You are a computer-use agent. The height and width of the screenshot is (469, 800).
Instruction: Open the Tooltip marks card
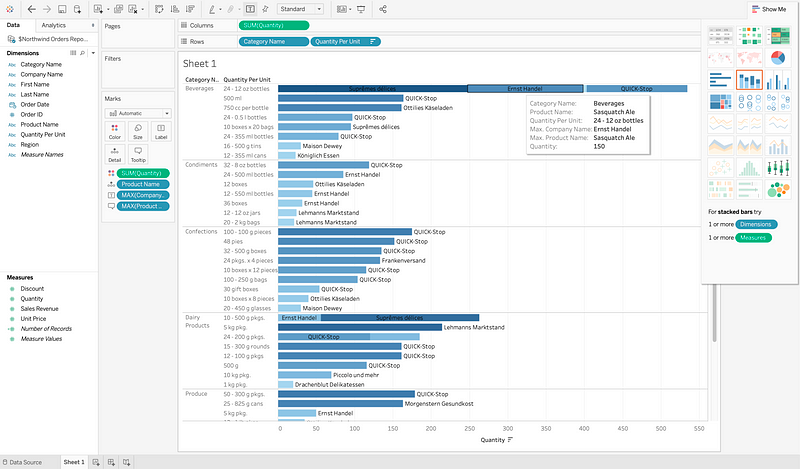(x=137, y=154)
